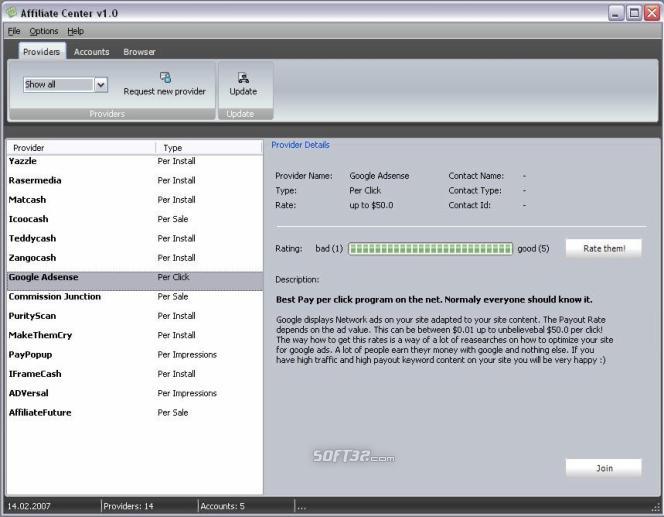The image size is (664, 517).
Task: Open the File menu
Action: coord(14,31)
